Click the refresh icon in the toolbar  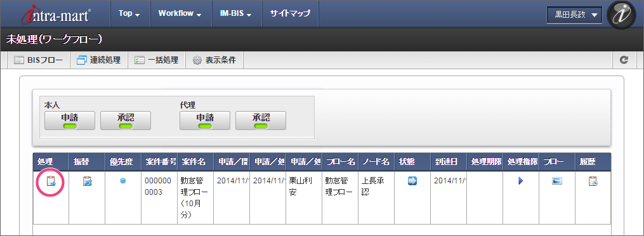pos(624,60)
